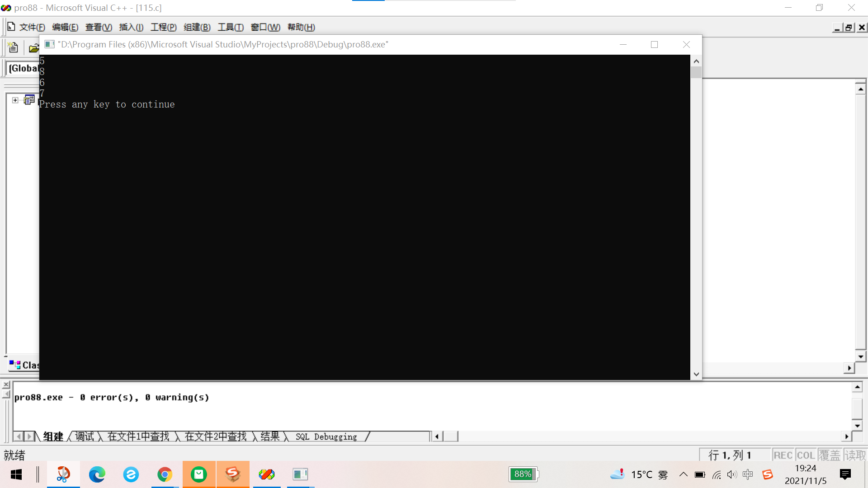Image resolution: width=868 pixels, height=488 pixels.
Task: Click the Sogou input method tray icon
Action: point(767,474)
